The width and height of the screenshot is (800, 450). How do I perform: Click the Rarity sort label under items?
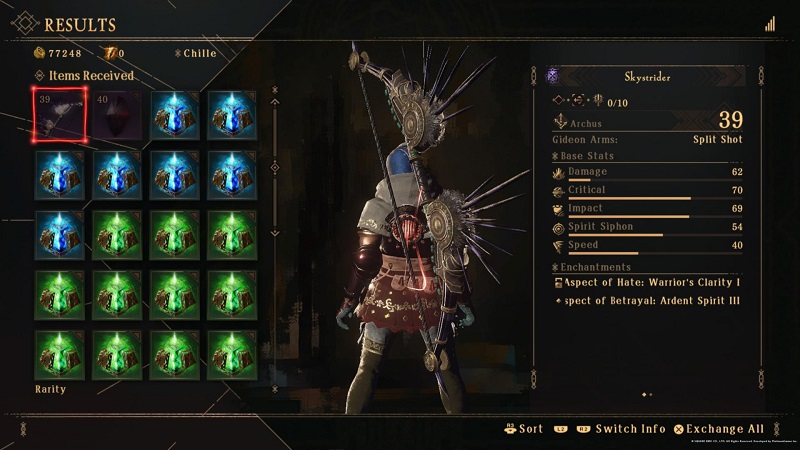coord(51,389)
